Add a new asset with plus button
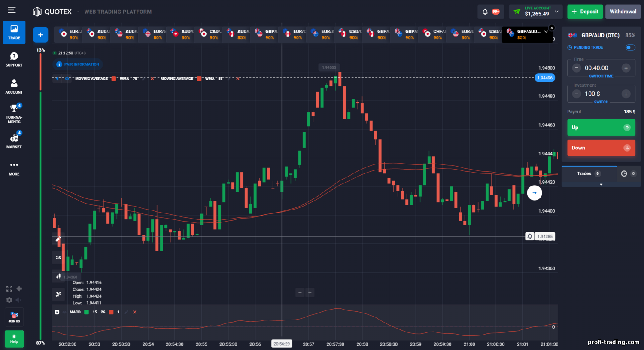Viewport: 644px width, 350px height. [x=40, y=35]
